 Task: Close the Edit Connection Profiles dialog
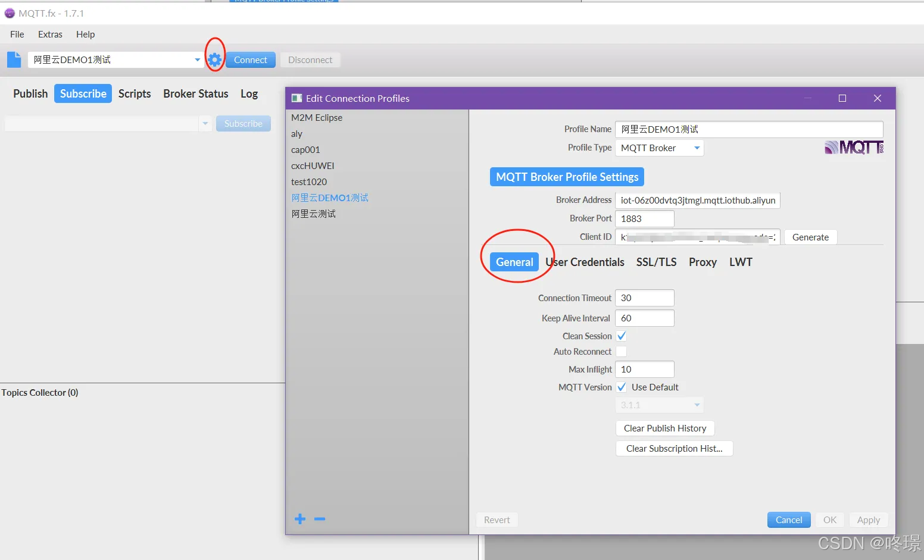[x=878, y=98]
